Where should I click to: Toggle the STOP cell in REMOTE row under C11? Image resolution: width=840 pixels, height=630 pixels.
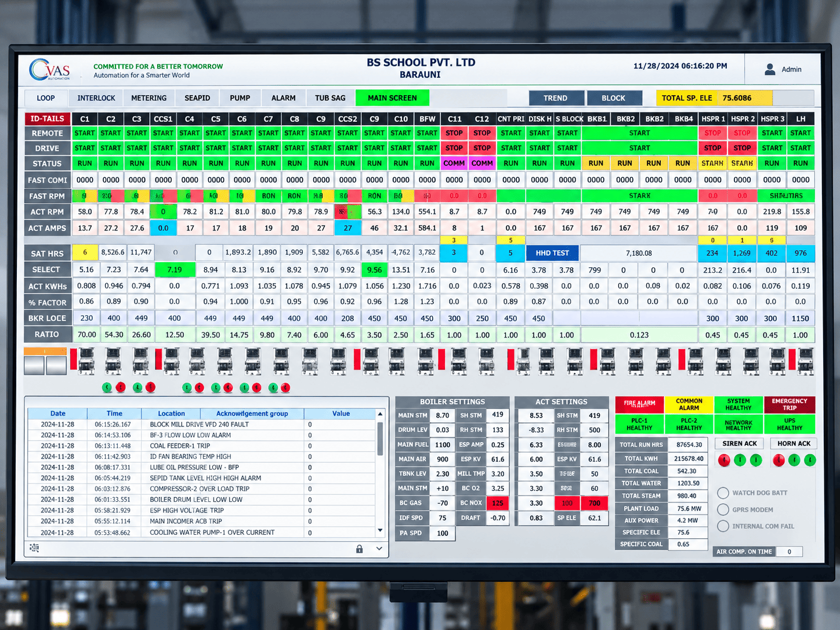tap(454, 133)
